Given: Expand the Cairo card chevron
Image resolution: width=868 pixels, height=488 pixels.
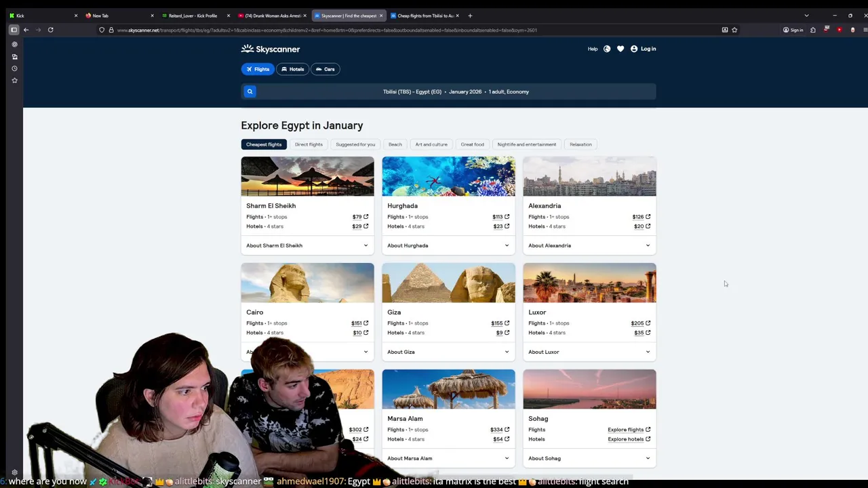Looking at the screenshot, I should click(x=366, y=352).
